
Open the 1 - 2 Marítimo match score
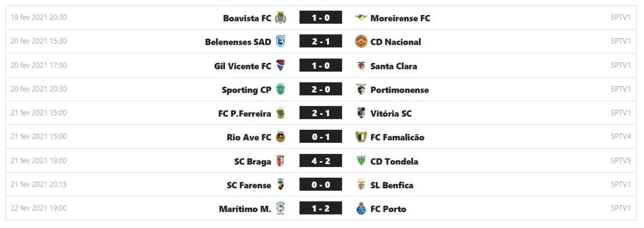click(x=320, y=208)
